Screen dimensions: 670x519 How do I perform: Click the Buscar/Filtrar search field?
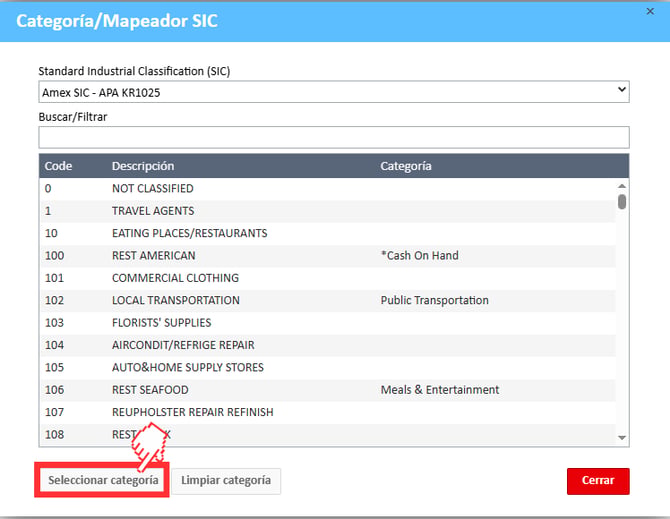334,137
